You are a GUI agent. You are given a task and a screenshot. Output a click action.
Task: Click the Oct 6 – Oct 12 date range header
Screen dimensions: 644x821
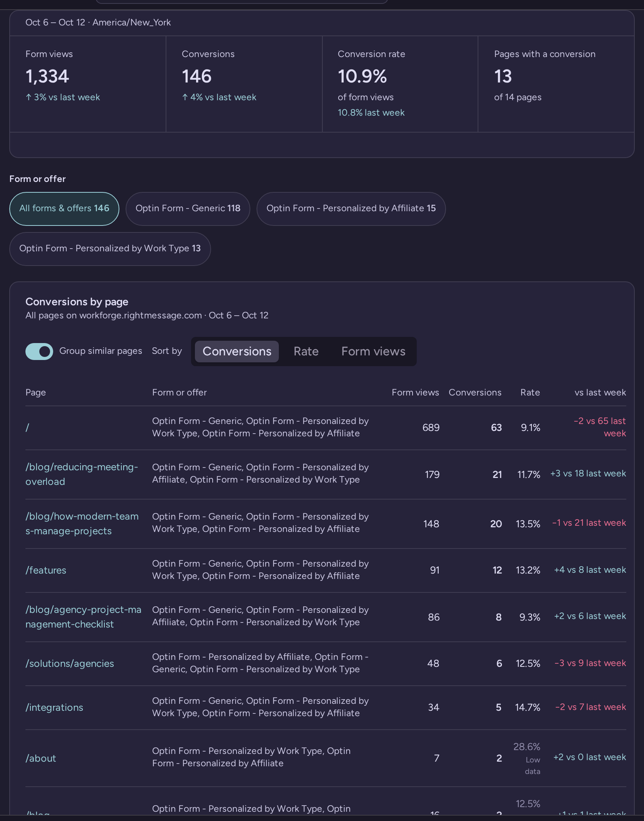(x=98, y=22)
